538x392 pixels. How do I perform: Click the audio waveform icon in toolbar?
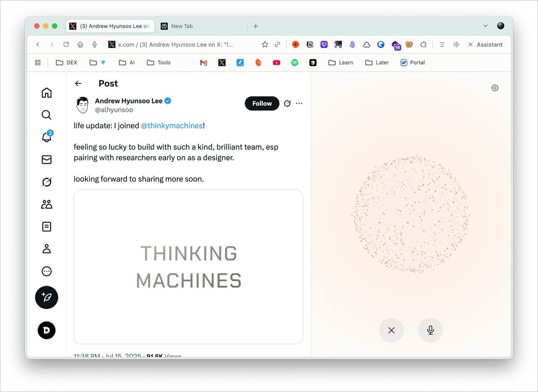coord(456,44)
